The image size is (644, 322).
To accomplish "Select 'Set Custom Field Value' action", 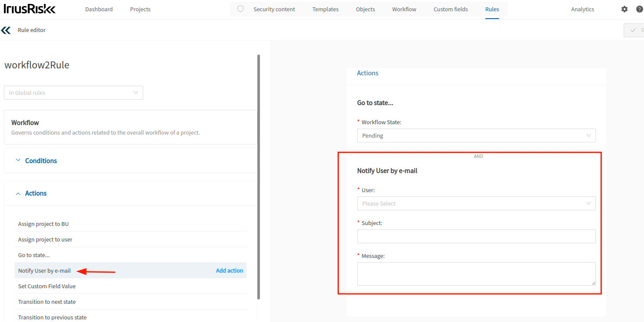I will coord(131,286).
